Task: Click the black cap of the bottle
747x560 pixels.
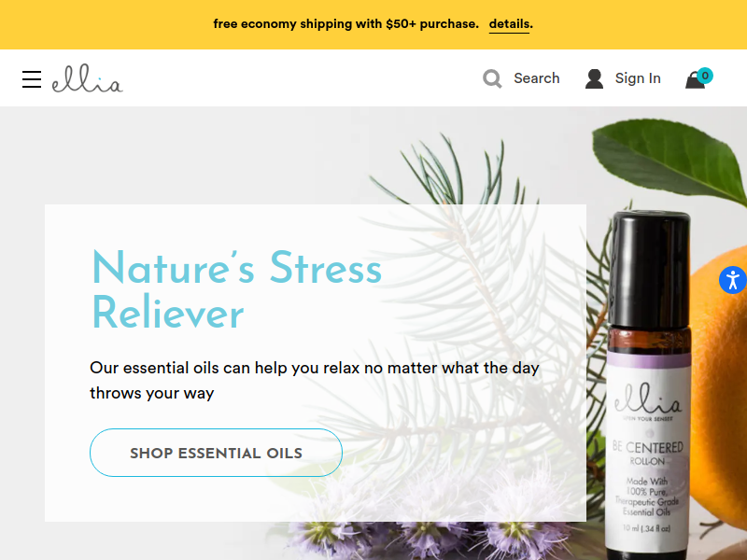Action: [x=650, y=270]
